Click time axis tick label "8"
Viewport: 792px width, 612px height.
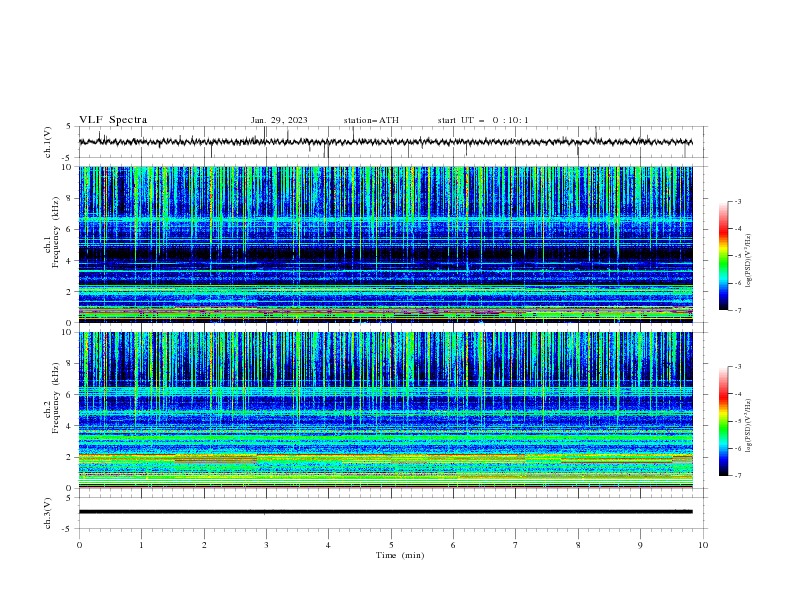pyautogui.click(x=578, y=545)
